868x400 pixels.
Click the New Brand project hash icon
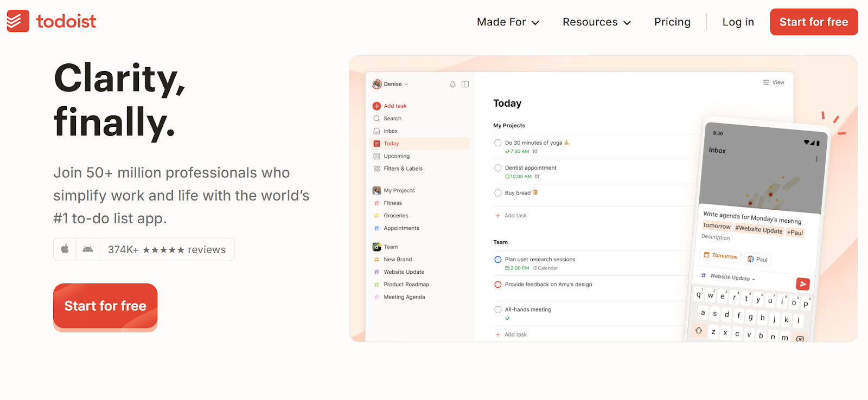tap(376, 260)
